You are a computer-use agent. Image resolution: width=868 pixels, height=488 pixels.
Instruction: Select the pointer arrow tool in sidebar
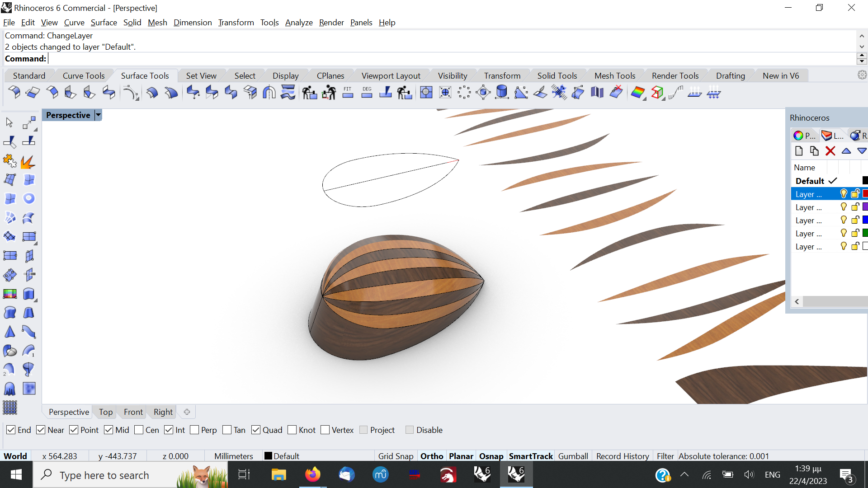click(9, 122)
